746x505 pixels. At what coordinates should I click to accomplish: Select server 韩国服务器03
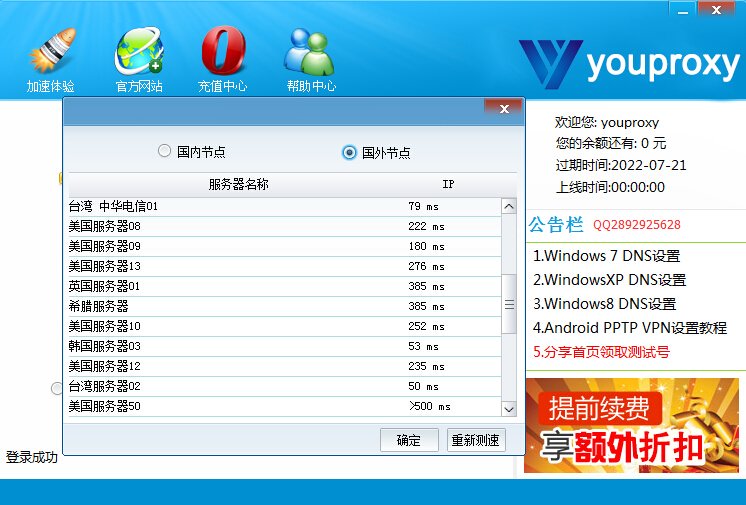285,347
